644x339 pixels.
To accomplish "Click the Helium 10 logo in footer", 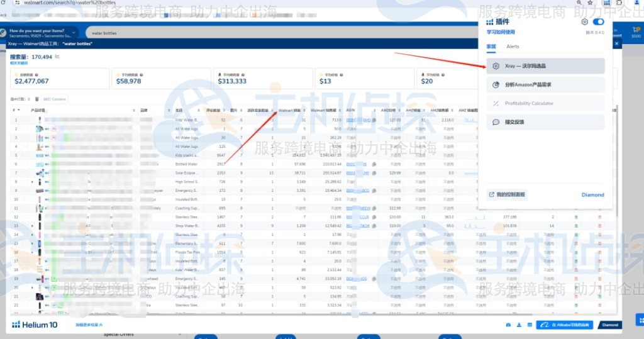I will (x=35, y=325).
